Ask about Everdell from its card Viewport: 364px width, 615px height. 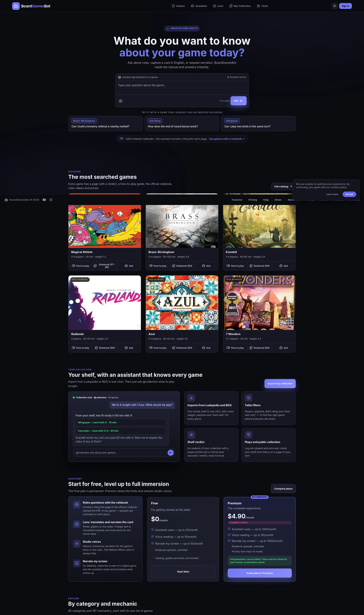pyautogui.click(x=284, y=266)
